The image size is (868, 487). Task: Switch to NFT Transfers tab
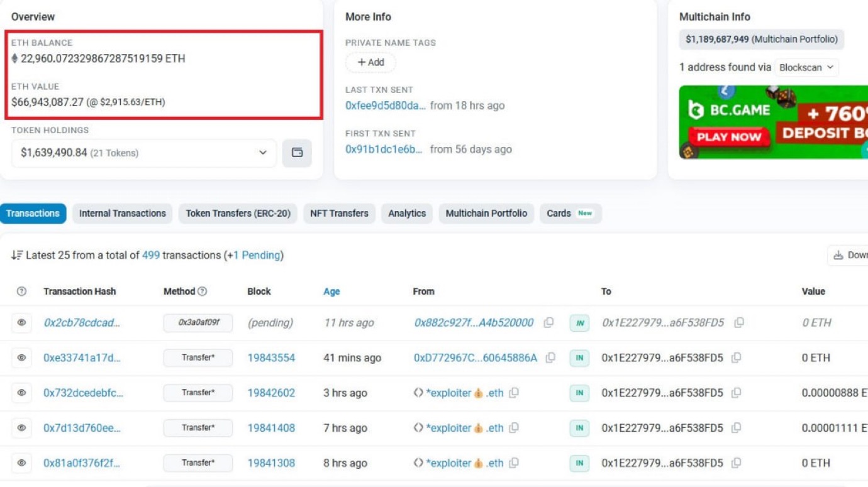340,214
